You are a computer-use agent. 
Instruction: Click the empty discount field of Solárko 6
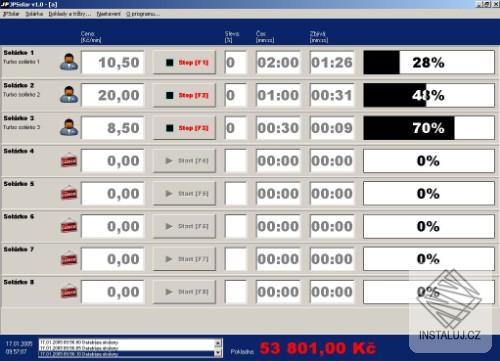click(x=235, y=226)
